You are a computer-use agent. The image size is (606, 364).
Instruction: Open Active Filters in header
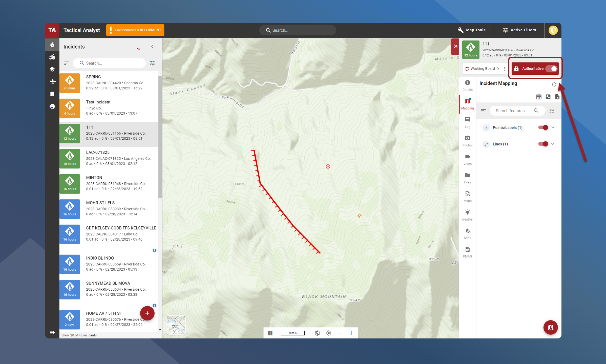(519, 30)
